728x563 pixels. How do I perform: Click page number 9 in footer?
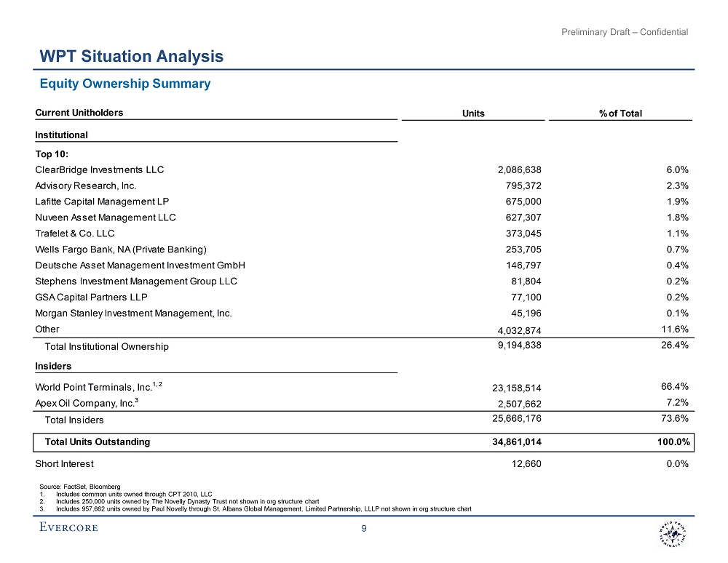(x=364, y=530)
